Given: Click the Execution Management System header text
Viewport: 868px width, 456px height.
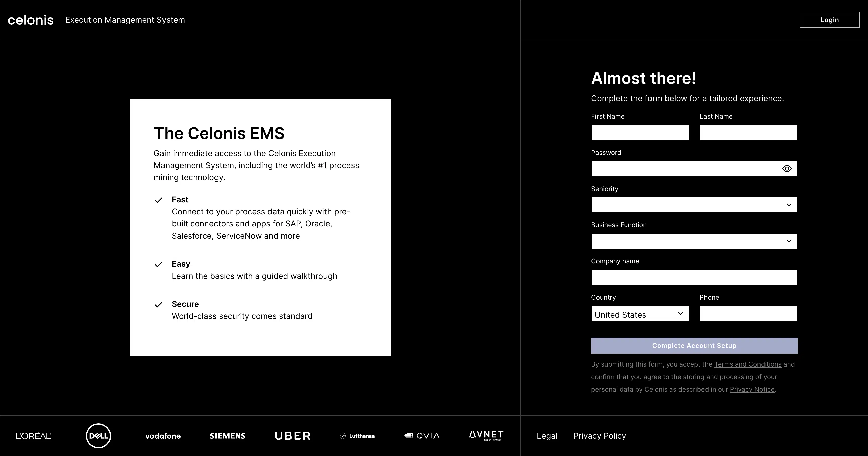Looking at the screenshot, I should tap(125, 20).
